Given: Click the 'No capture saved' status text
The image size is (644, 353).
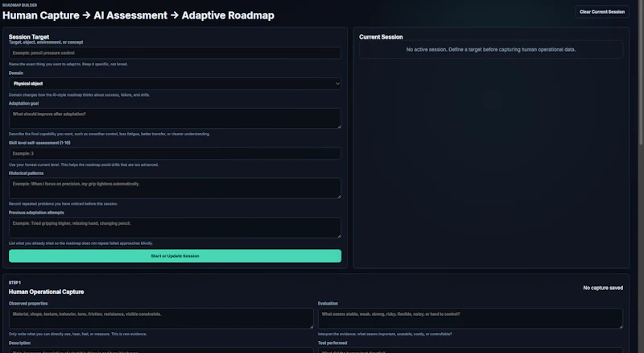Looking at the screenshot, I should (x=603, y=288).
